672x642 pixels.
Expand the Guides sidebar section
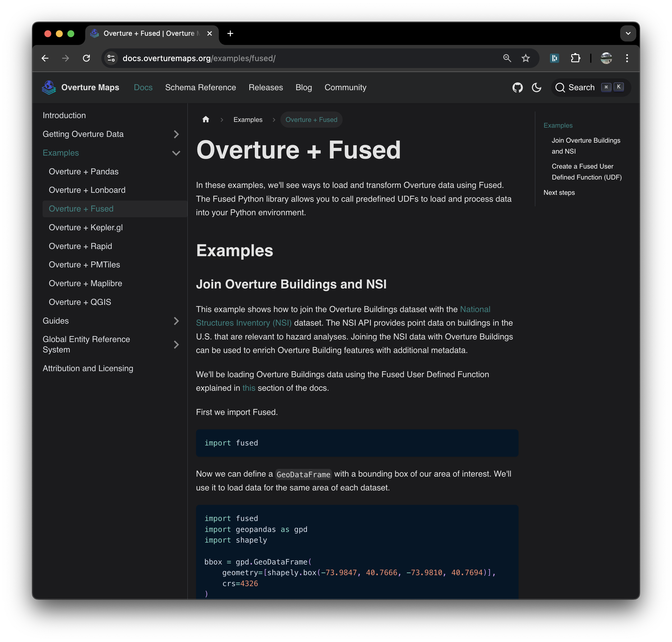point(176,321)
